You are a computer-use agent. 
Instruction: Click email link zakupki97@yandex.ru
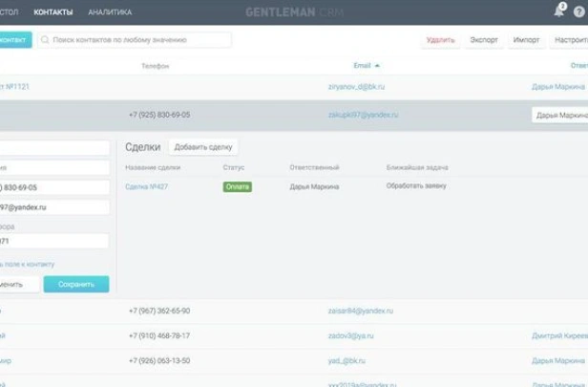pyautogui.click(x=363, y=115)
